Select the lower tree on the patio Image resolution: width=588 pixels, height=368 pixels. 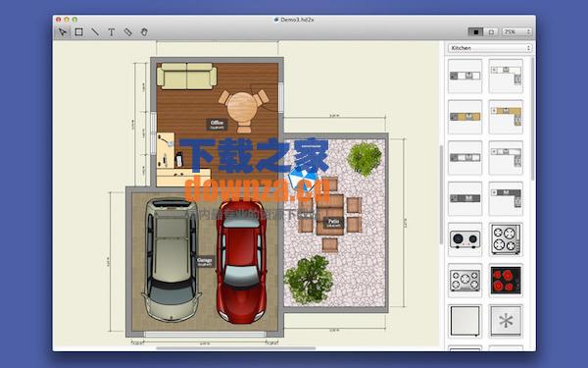point(309,280)
